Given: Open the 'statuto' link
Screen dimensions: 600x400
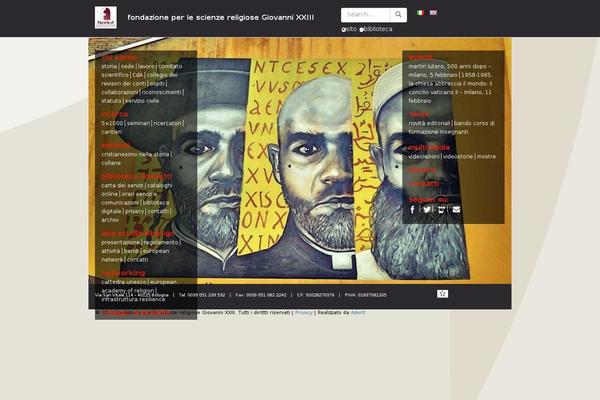Looking at the screenshot, I should click(111, 101).
